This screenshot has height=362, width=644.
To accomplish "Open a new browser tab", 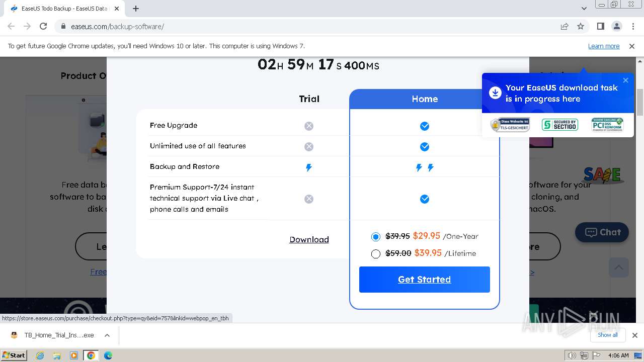I will tap(136, 9).
